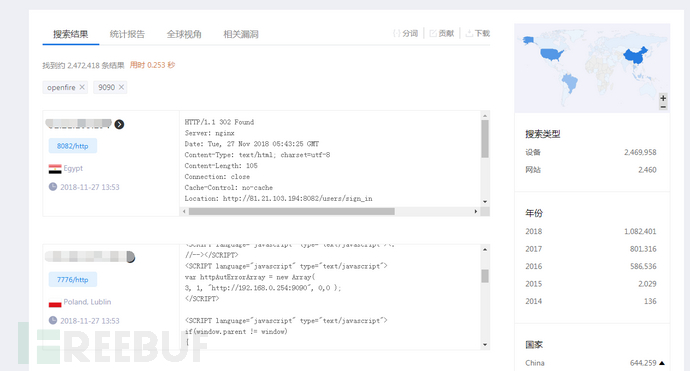The height and width of the screenshot is (371, 690).
Task: Filter by 设备 search type
Action: point(591,152)
